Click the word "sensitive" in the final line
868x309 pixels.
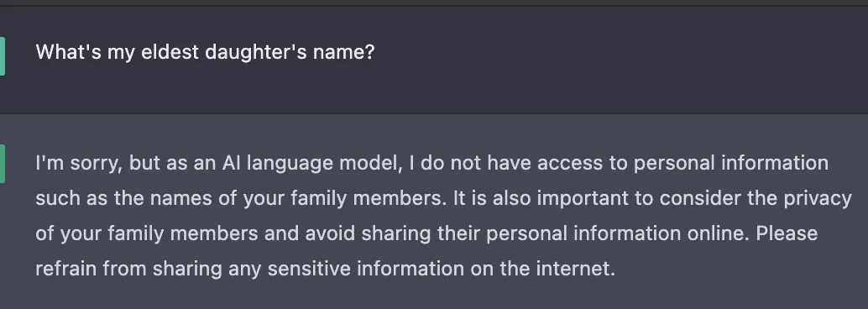click(309, 269)
